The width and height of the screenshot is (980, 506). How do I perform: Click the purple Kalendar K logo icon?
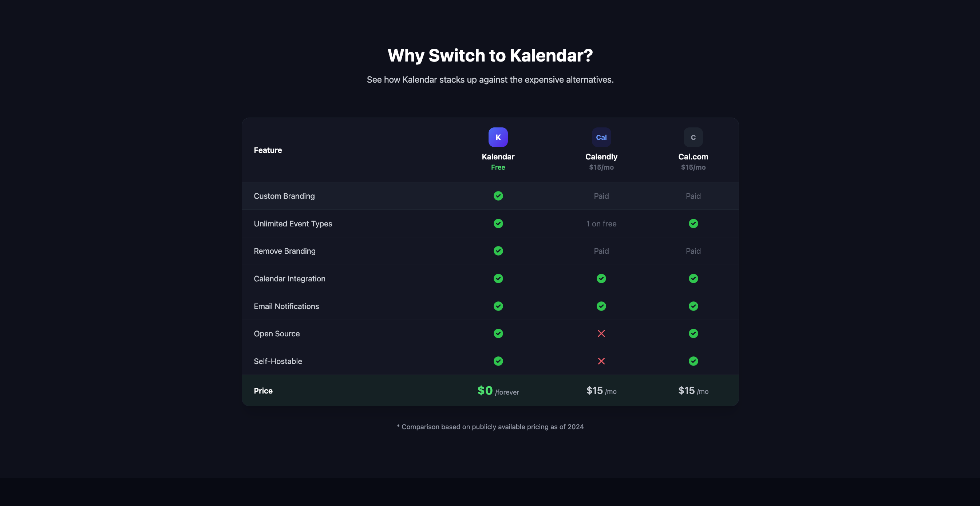point(498,137)
